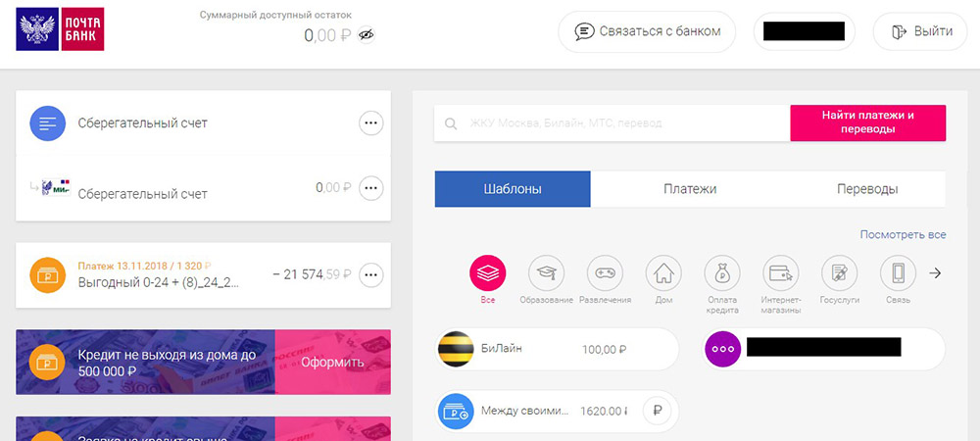Viewport: 980px width, 441px height.
Task: Choose the Связь phone category icon
Action: [898, 273]
